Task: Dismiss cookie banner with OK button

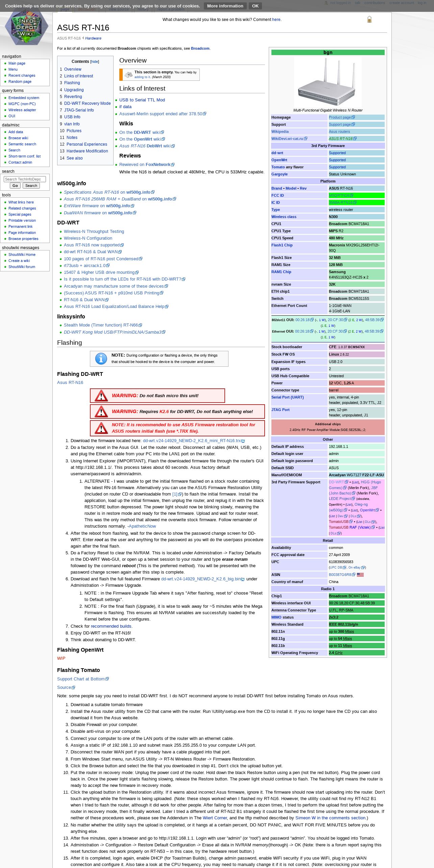Action: [x=255, y=6]
